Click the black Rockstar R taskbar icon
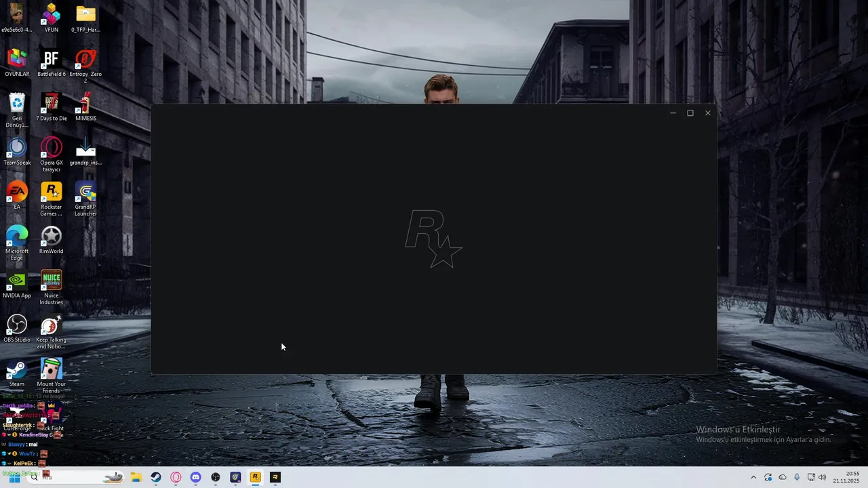The image size is (868, 488). (x=275, y=477)
